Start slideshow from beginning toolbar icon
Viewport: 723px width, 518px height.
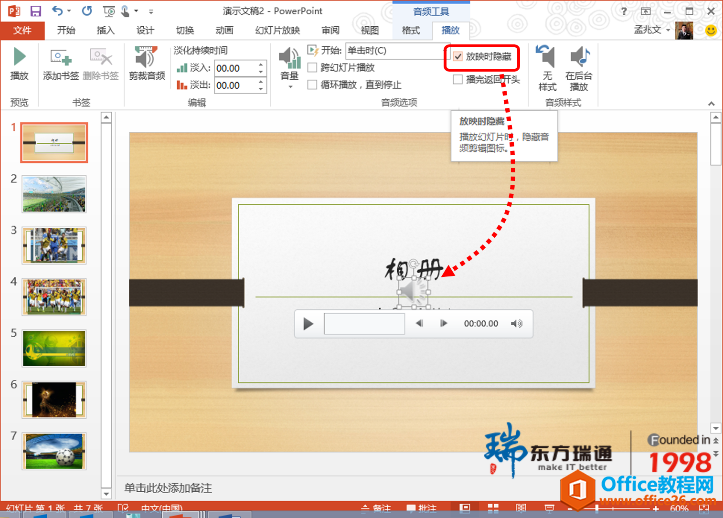pos(109,11)
